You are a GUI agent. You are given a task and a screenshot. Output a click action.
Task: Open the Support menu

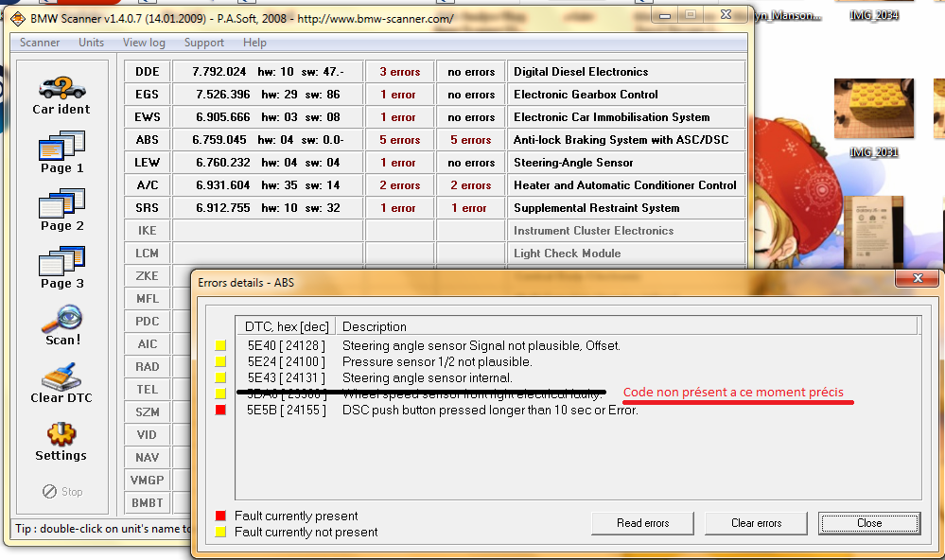204,43
